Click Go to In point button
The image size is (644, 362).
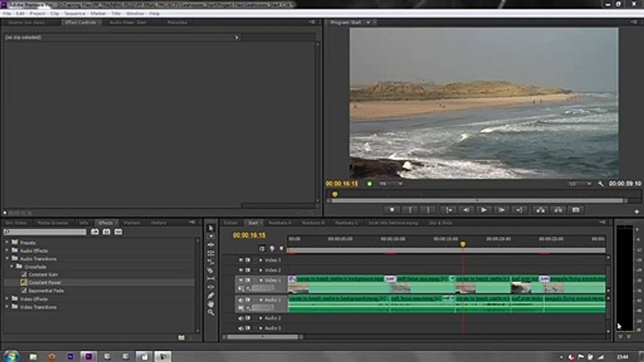coord(448,210)
